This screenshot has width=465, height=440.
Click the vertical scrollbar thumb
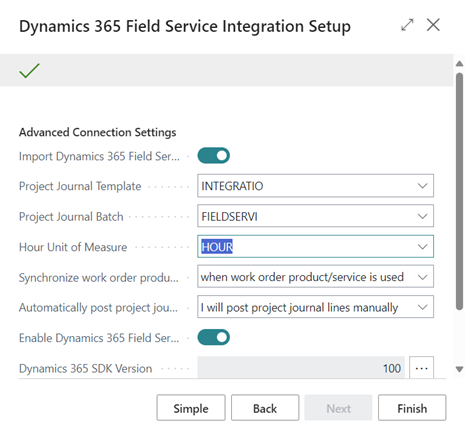point(459,192)
